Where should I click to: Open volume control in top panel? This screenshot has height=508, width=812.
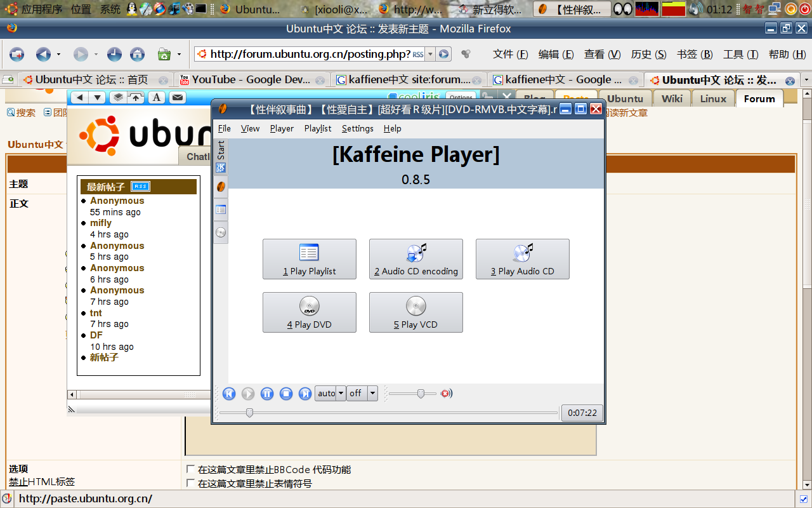click(695, 9)
